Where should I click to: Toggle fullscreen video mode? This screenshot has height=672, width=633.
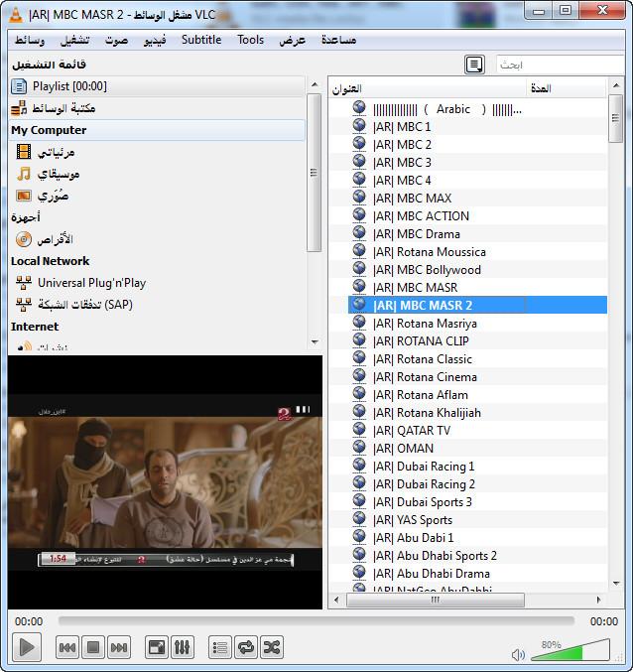pos(157,647)
